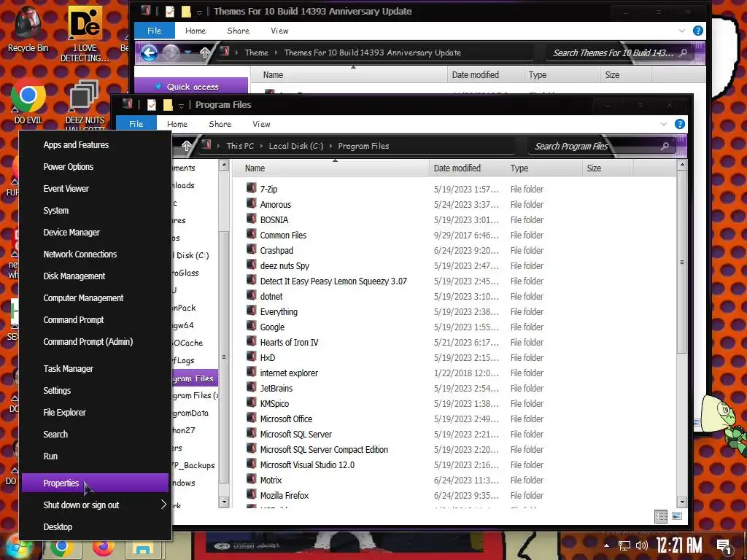
Task: Open Quick Access Toolbar dropdown in Program Files
Action: [x=181, y=105]
